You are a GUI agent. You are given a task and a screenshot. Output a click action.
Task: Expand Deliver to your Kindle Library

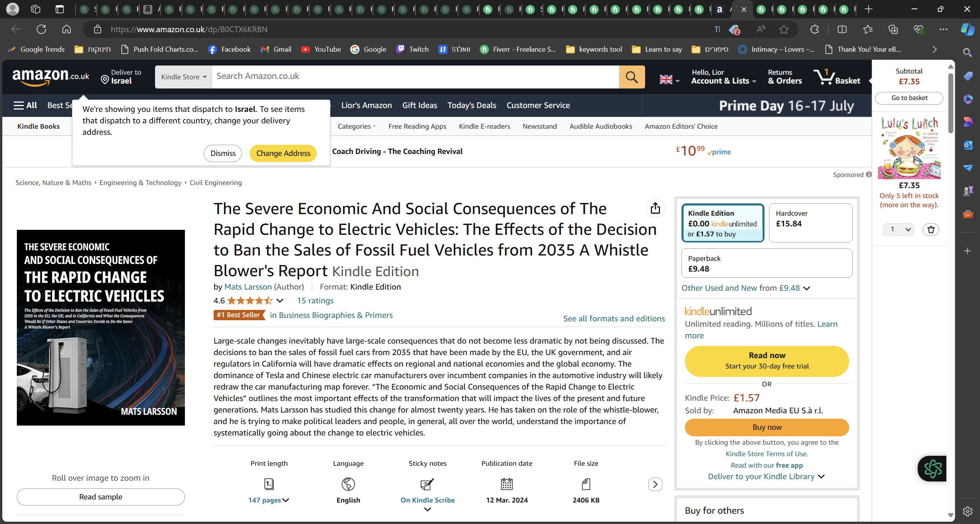click(x=766, y=477)
